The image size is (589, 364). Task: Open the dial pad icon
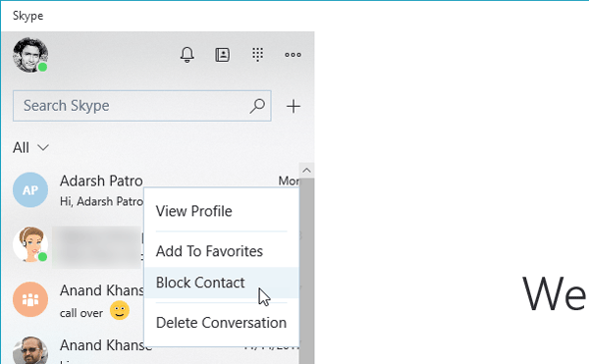click(x=257, y=55)
